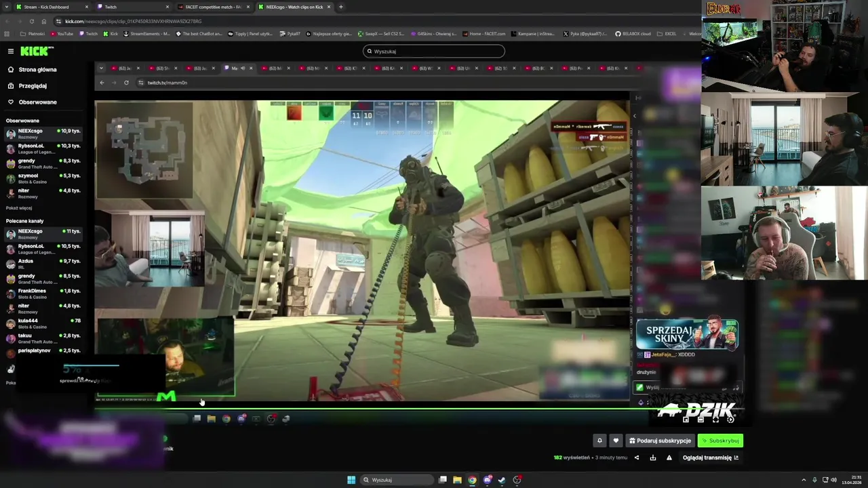The image size is (868, 488).
Task: Open File Explorer from taskbar
Action: 457,480
